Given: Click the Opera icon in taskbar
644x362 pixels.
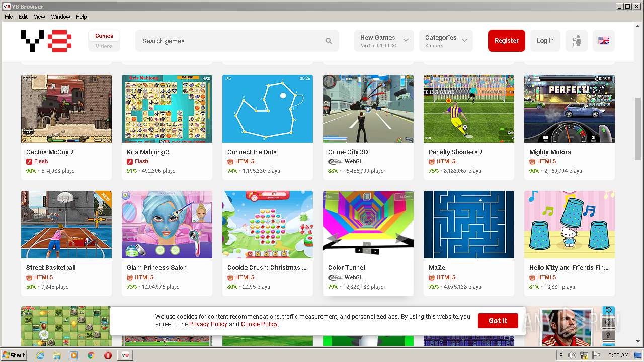Looking at the screenshot, I should tap(108, 355).
